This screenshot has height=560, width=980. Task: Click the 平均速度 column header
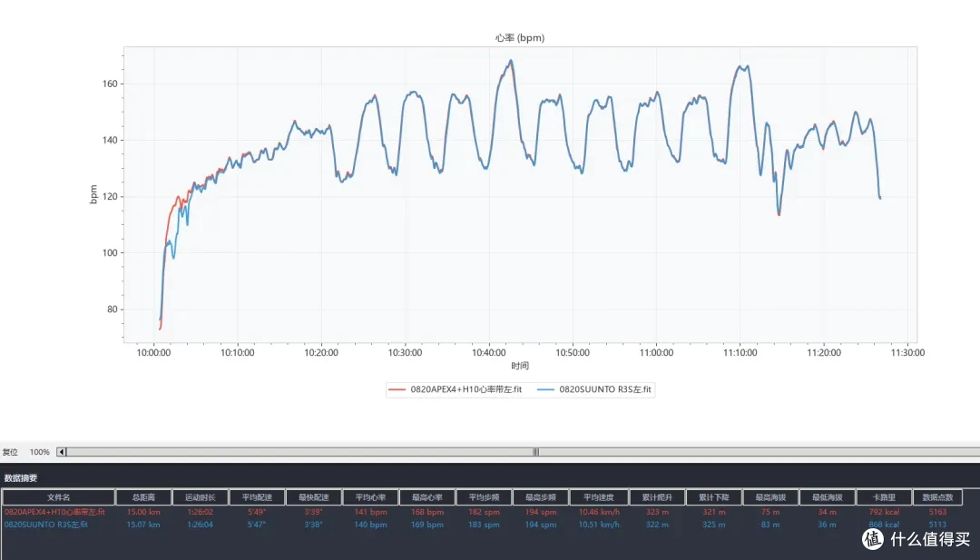tap(599, 497)
